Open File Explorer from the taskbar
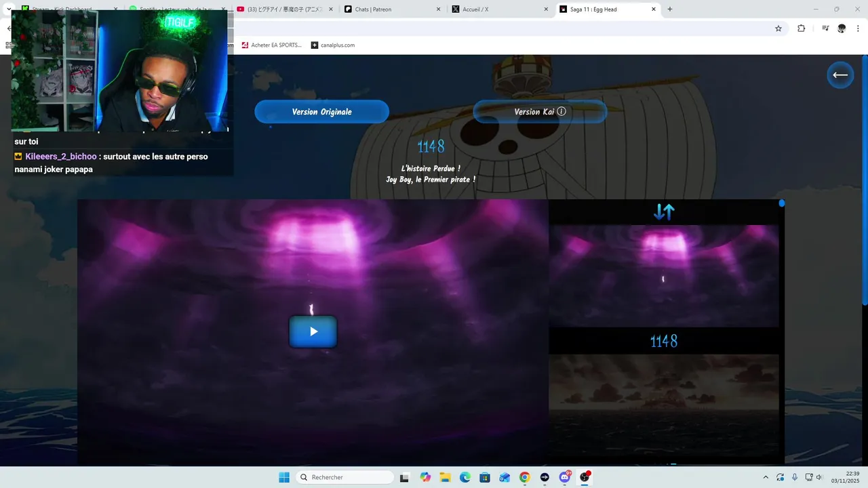868x488 pixels. coord(446,477)
